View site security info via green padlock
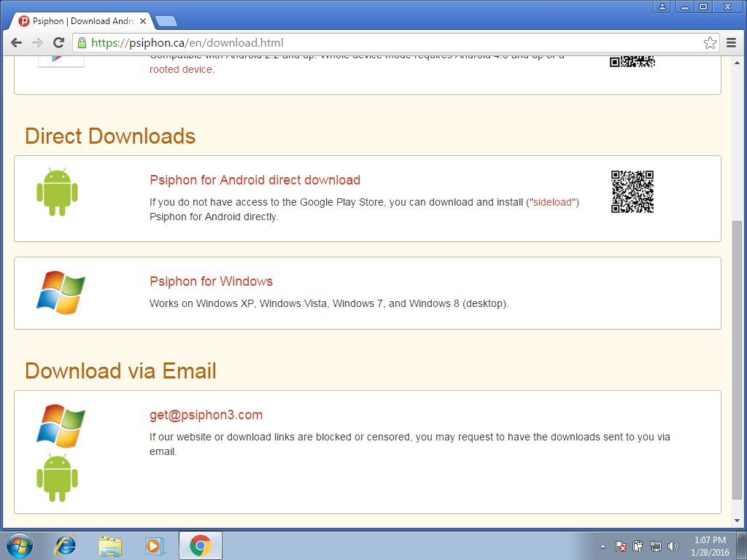Image resolution: width=747 pixels, height=560 pixels. (x=82, y=43)
